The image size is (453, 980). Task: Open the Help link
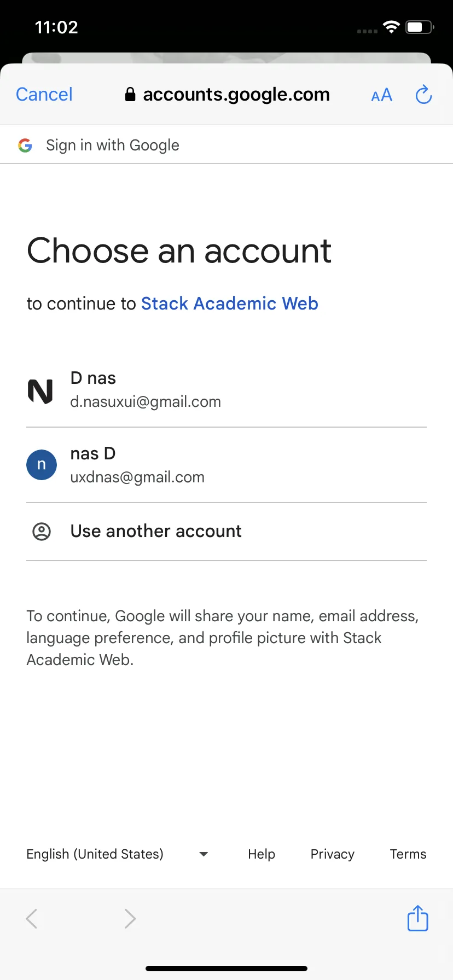(262, 854)
